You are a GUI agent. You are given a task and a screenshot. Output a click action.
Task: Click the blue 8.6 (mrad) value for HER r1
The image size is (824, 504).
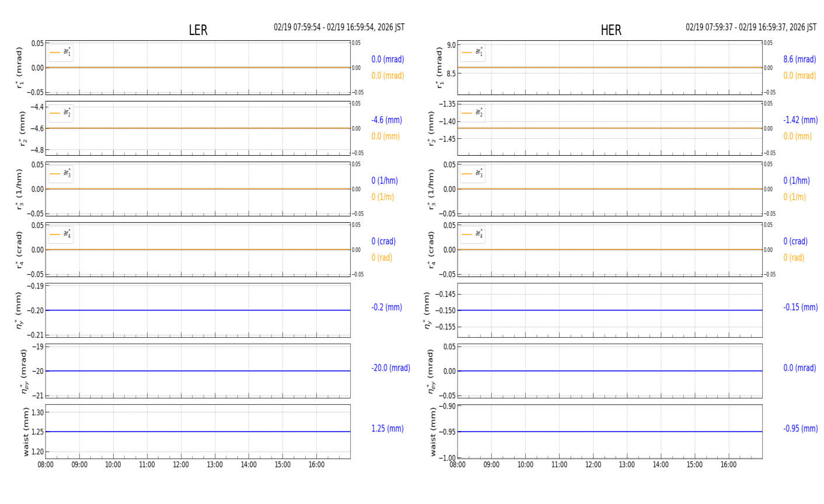[799, 60]
